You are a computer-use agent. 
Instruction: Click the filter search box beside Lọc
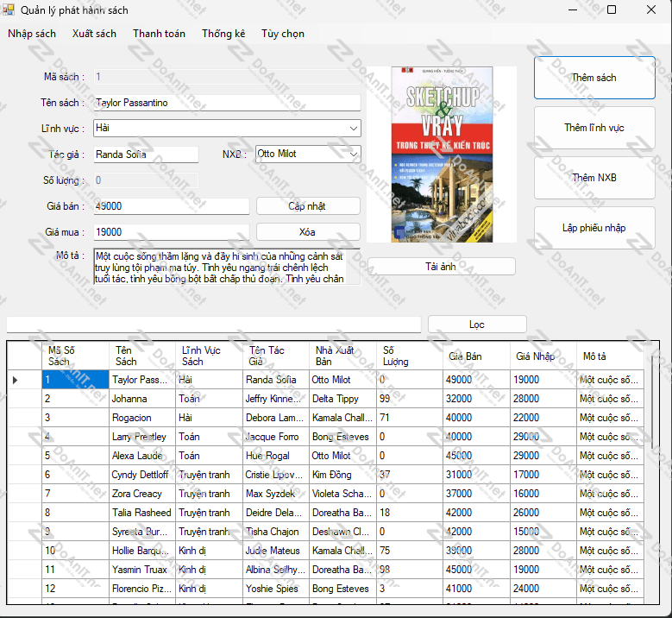(x=213, y=325)
